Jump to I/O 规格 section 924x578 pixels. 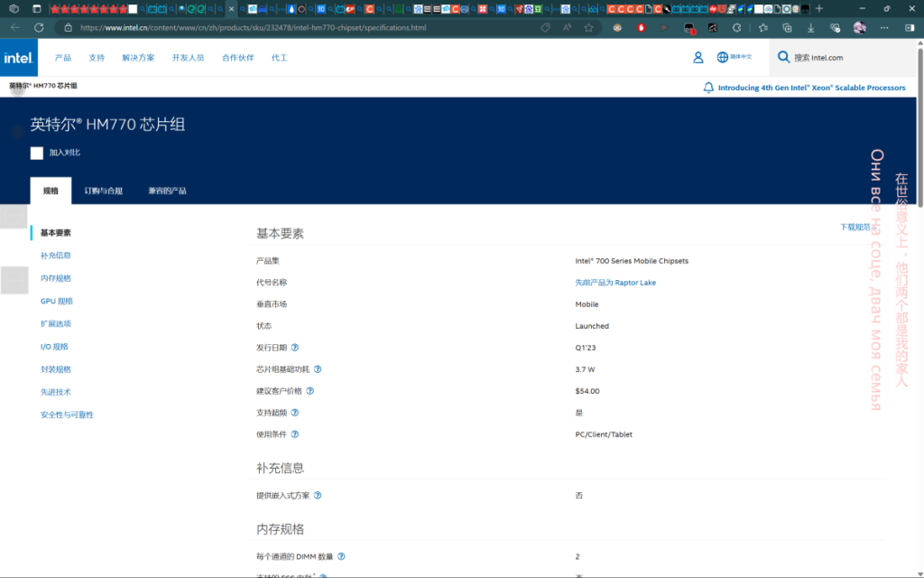54,347
